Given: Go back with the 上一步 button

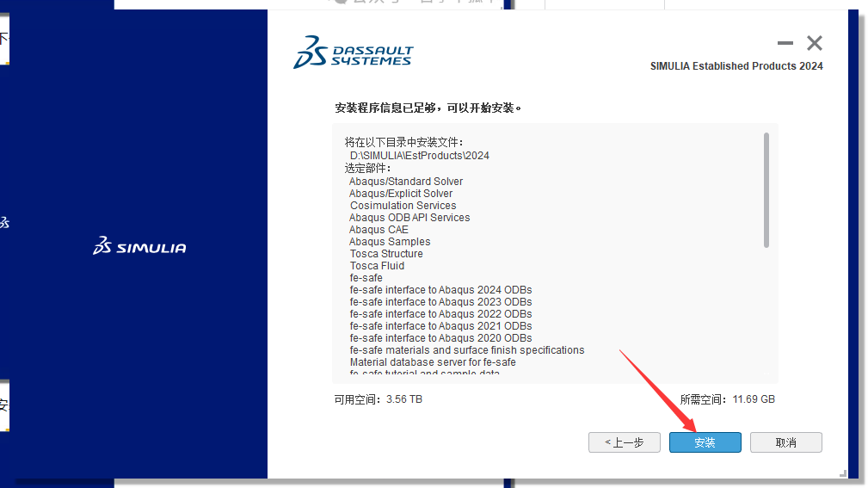Looking at the screenshot, I should (x=624, y=442).
